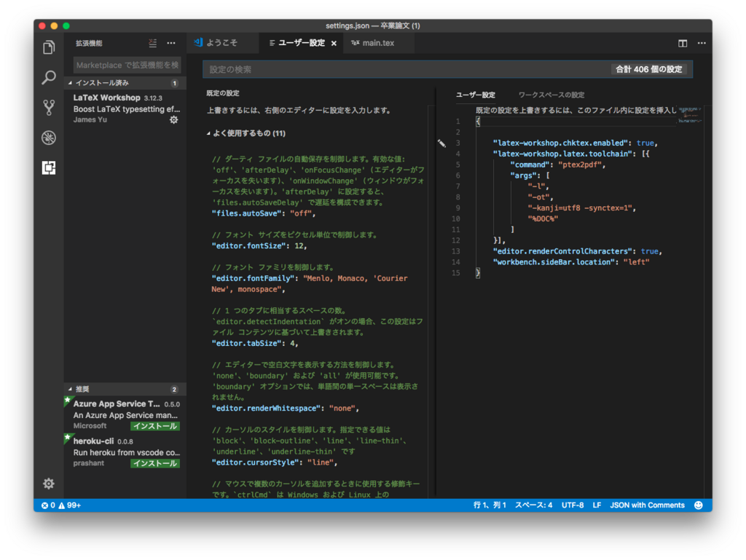This screenshot has height=560, width=746.
Task: Click the editor minimap preview
Action: tap(690, 116)
